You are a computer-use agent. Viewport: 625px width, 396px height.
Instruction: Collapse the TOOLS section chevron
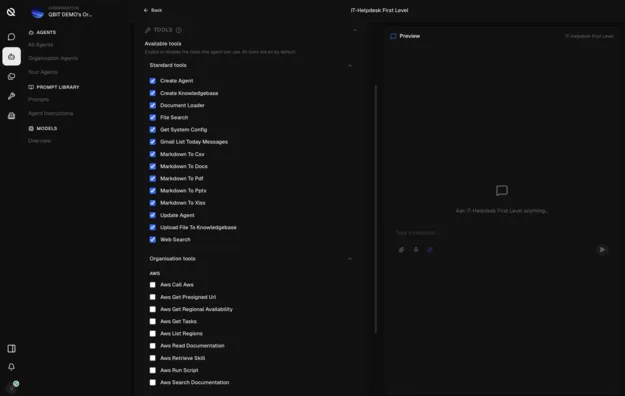click(x=355, y=30)
